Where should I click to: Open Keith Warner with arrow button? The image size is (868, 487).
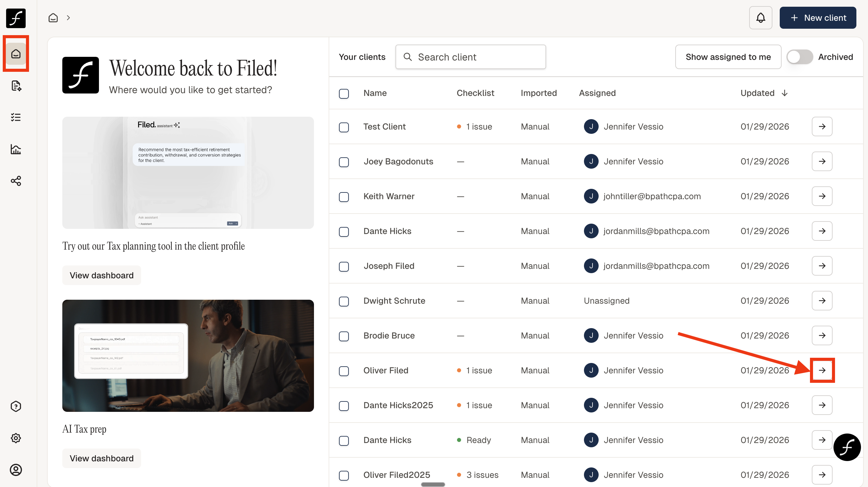click(x=822, y=196)
